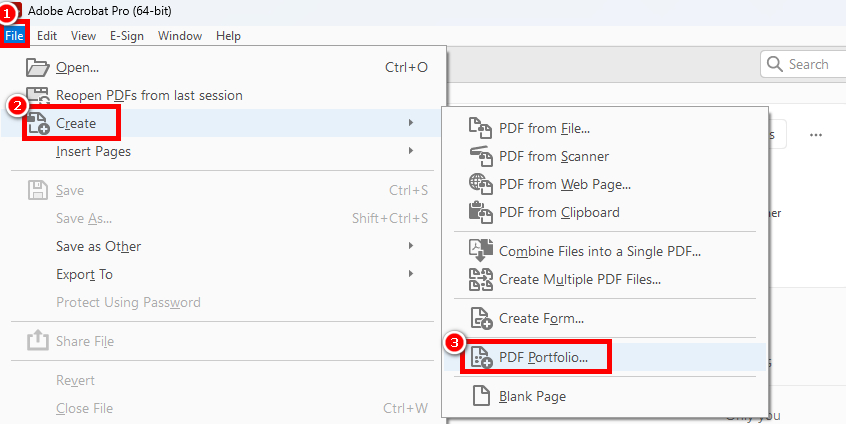Click the Search magnifier icon
The height and width of the screenshot is (424, 846).
click(774, 64)
